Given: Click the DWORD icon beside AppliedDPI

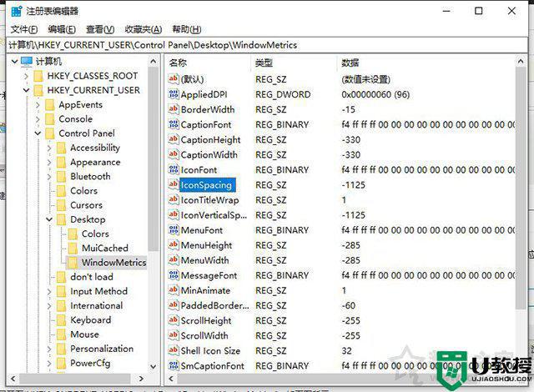Looking at the screenshot, I should coord(174,94).
